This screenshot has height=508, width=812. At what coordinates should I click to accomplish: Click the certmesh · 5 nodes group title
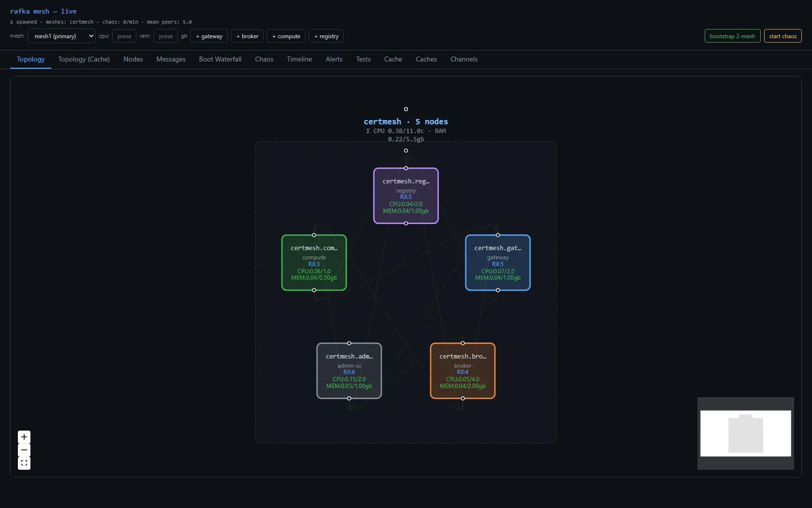pos(406,121)
